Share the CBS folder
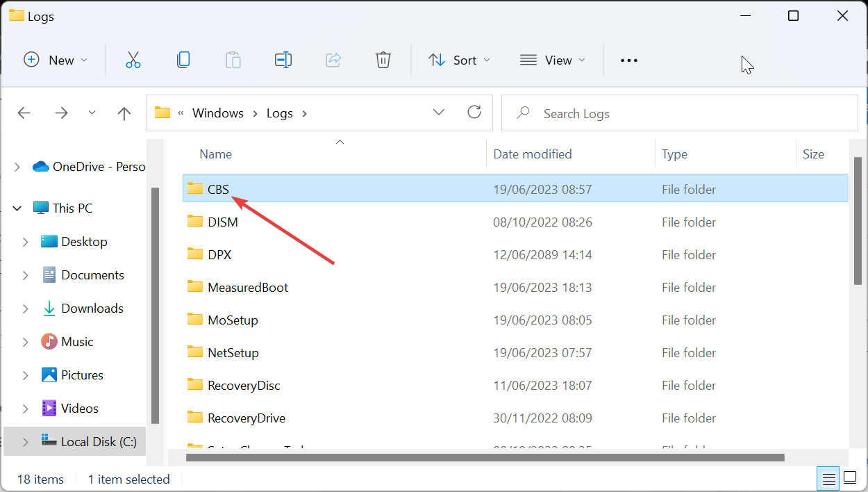This screenshot has height=492, width=868. 333,60
